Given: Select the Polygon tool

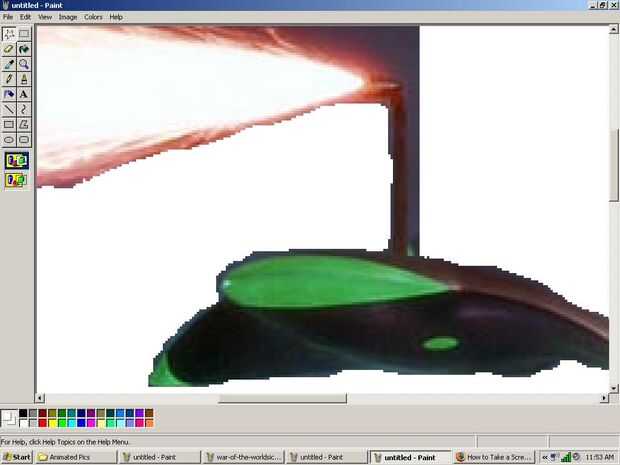Looking at the screenshot, I should coord(24,125).
